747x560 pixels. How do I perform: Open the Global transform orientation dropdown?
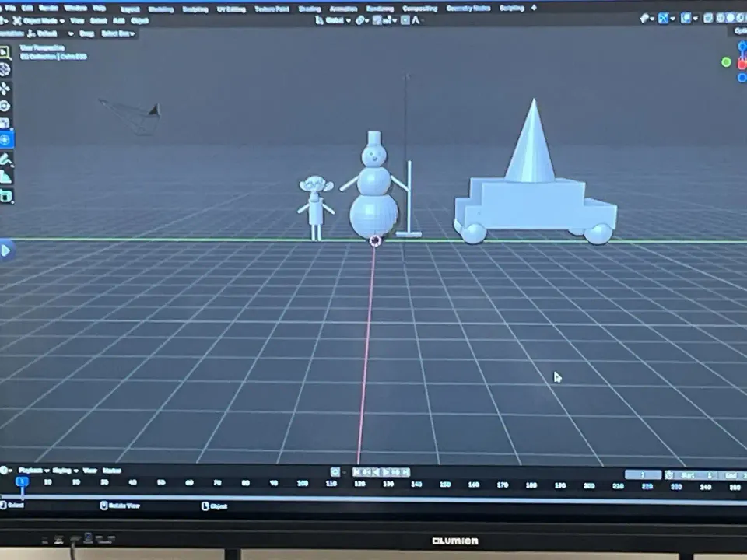[334, 20]
